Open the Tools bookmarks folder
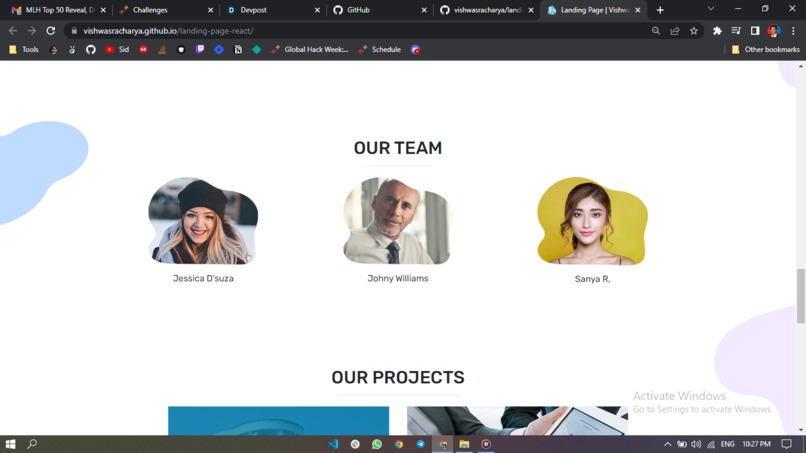The width and height of the screenshot is (806, 453). [x=24, y=50]
